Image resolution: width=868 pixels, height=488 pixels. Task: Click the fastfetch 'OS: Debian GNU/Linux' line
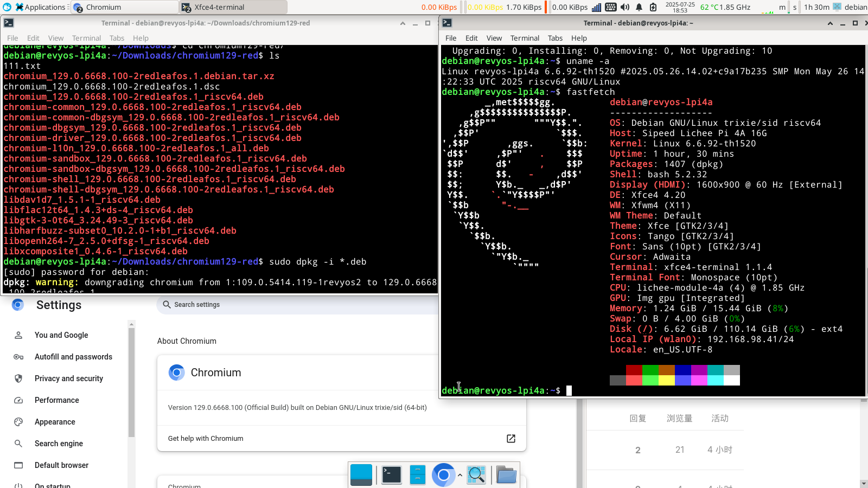click(x=715, y=123)
